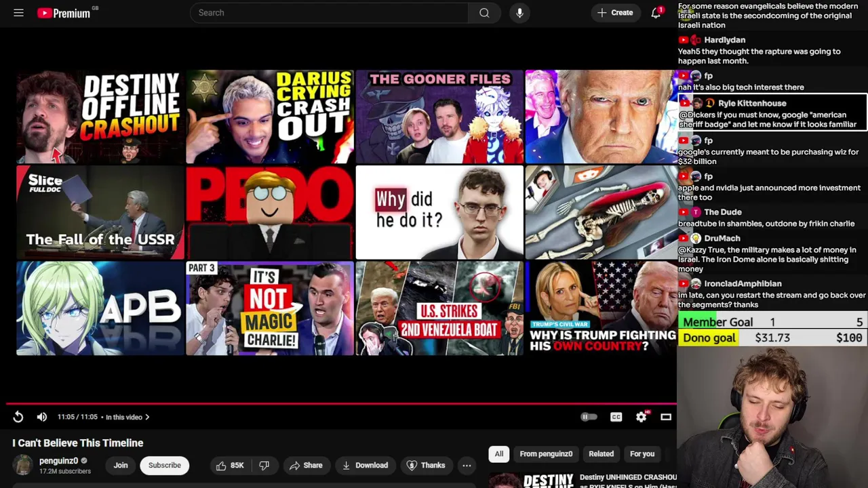The image size is (868, 488).
Task: Seek on the red progress bar
Action: click(341, 403)
